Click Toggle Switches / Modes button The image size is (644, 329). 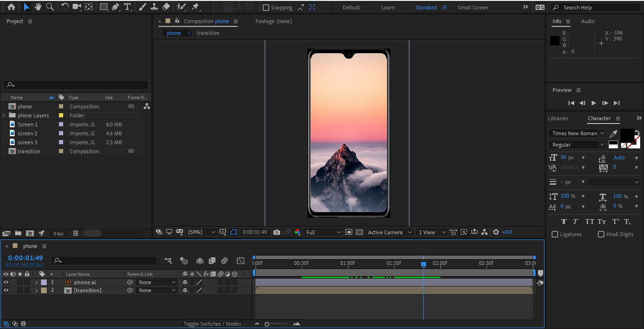click(212, 324)
